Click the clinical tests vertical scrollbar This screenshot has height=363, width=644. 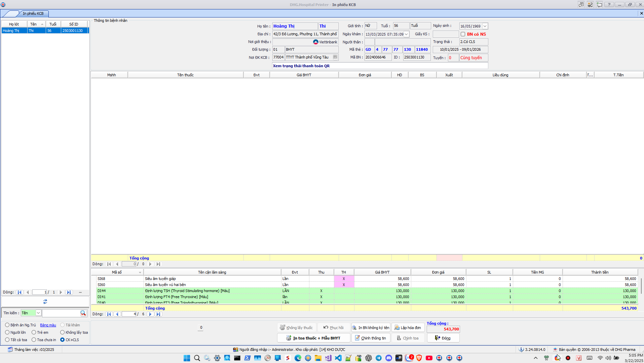point(641,286)
